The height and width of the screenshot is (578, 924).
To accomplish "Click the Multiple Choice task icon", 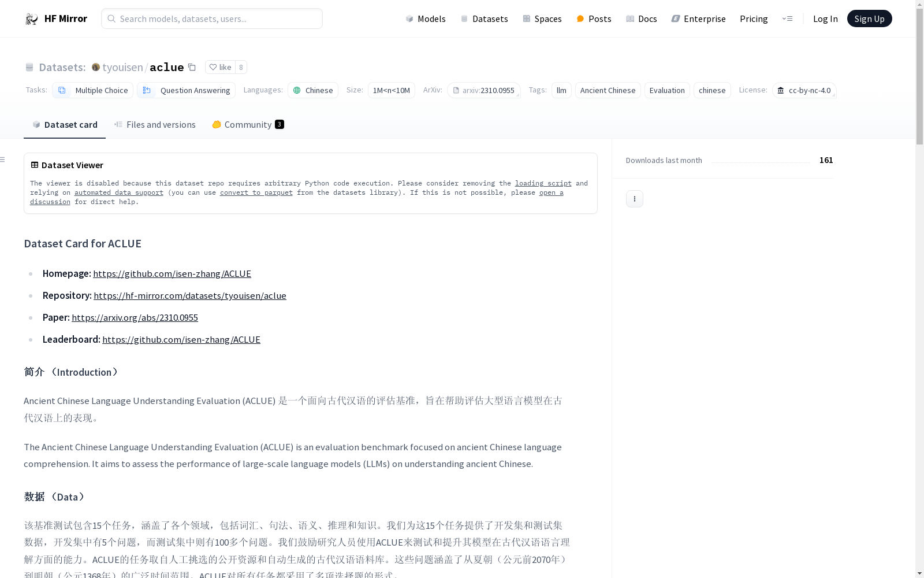I will 62,90.
